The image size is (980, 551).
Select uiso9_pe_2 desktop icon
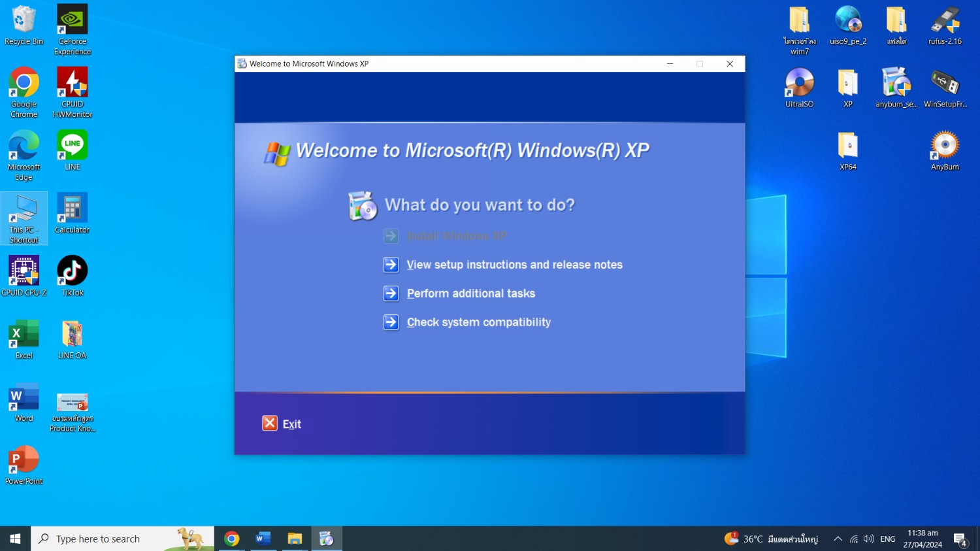848,26
